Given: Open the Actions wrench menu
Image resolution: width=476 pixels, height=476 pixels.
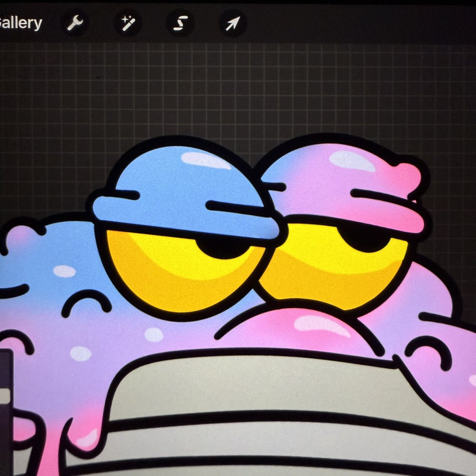Looking at the screenshot, I should point(75,24).
